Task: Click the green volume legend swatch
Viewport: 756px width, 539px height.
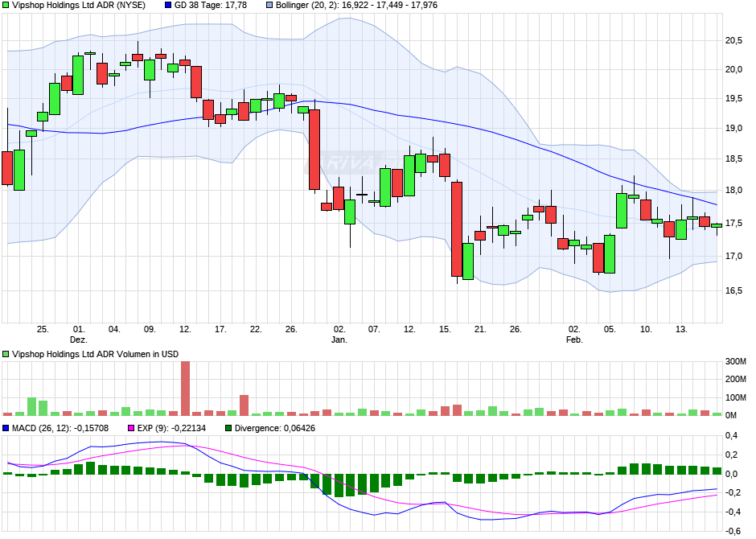Action: [x=6, y=354]
